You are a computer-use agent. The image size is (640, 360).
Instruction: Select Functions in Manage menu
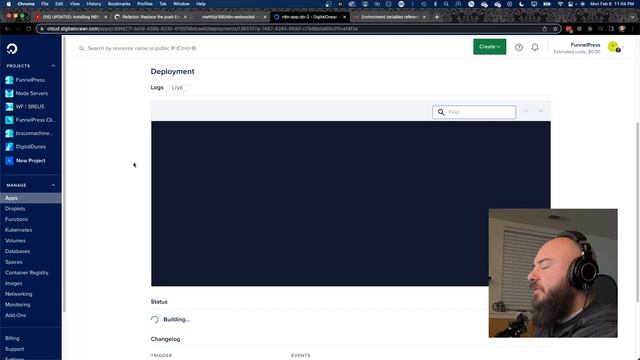[16, 219]
